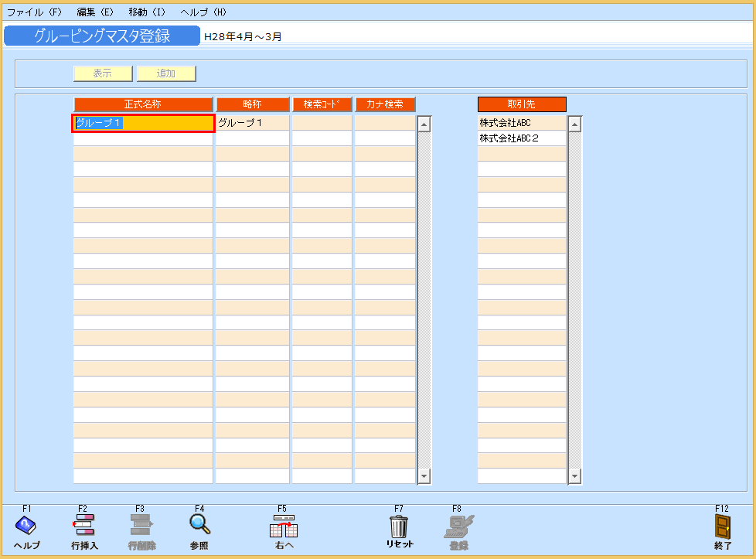The width and height of the screenshot is (756, 559).
Task: Open the 移動(I) menu
Action: coord(147,12)
